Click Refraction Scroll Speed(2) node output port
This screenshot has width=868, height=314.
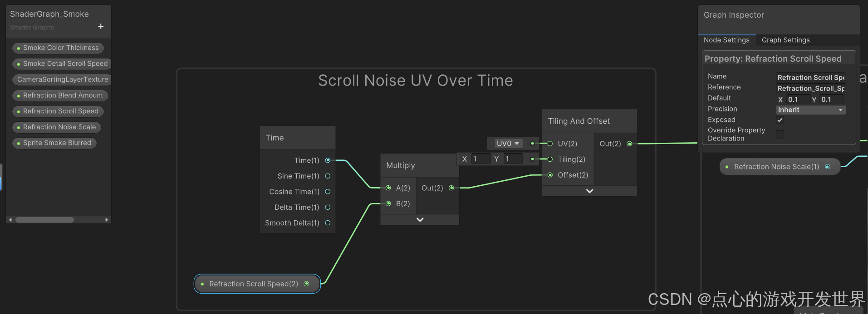pyautogui.click(x=306, y=284)
